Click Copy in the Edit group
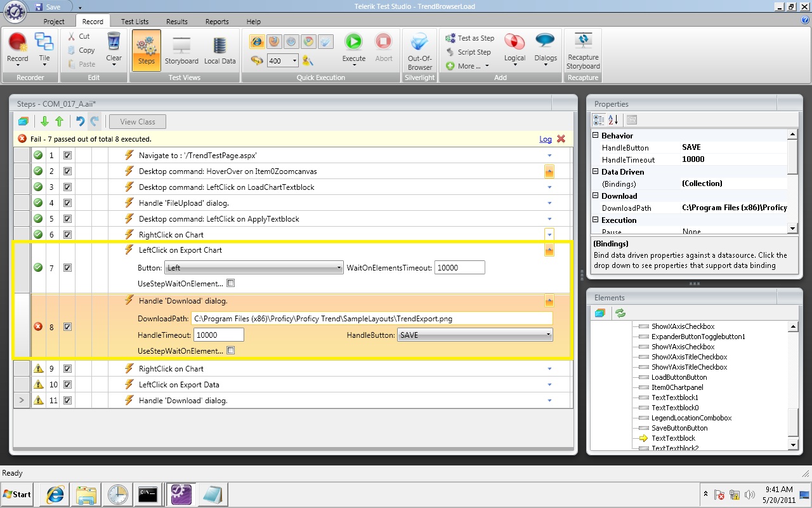This screenshot has height=508, width=812. click(81, 50)
